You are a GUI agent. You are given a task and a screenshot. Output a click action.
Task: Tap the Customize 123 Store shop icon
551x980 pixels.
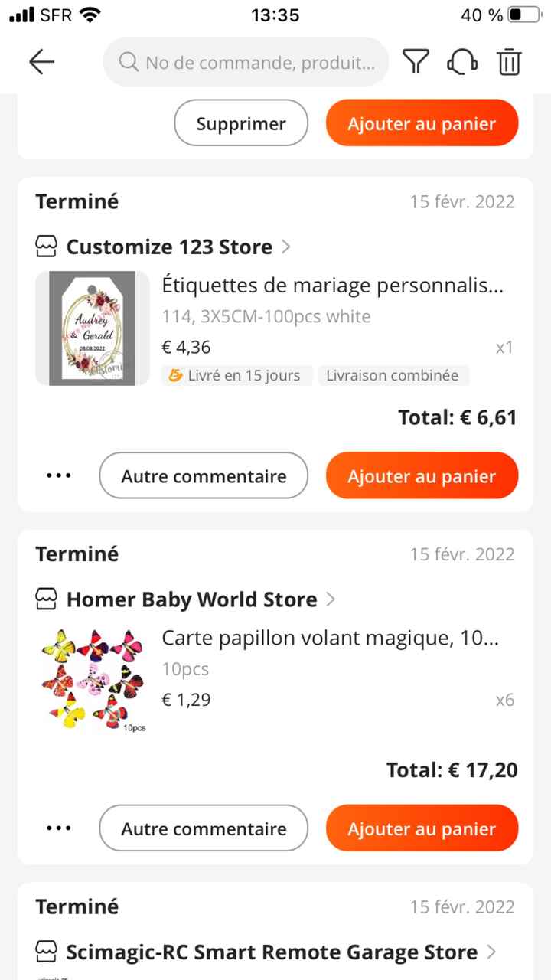pyautogui.click(x=47, y=247)
